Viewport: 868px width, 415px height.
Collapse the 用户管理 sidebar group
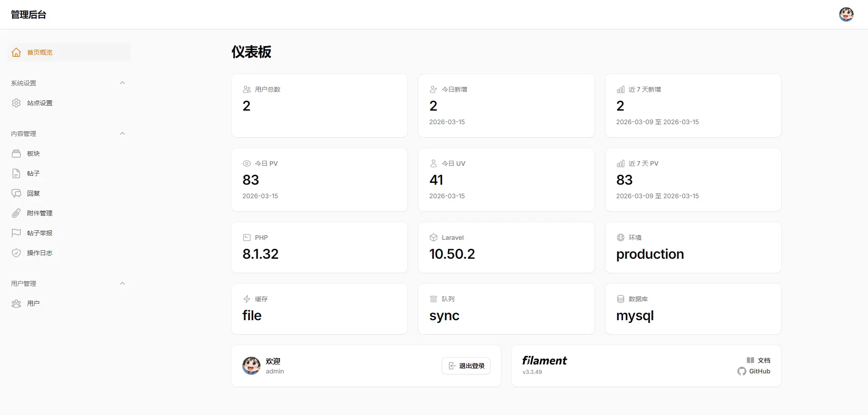(x=123, y=284)
